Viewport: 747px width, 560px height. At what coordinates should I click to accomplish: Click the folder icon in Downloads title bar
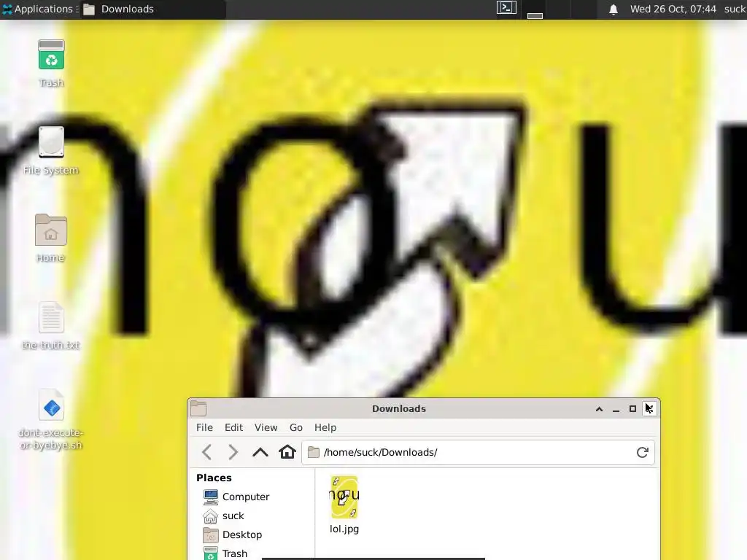click(198, 408)
